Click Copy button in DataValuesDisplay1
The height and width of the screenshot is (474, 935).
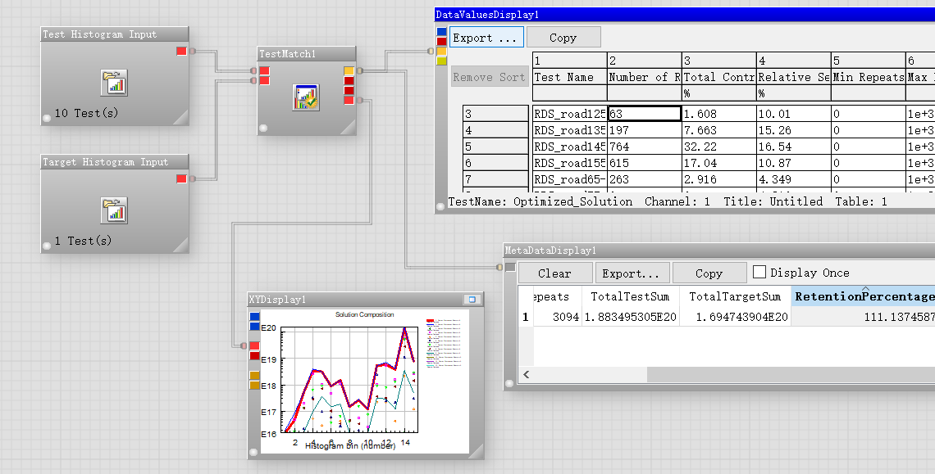(563, 37)
